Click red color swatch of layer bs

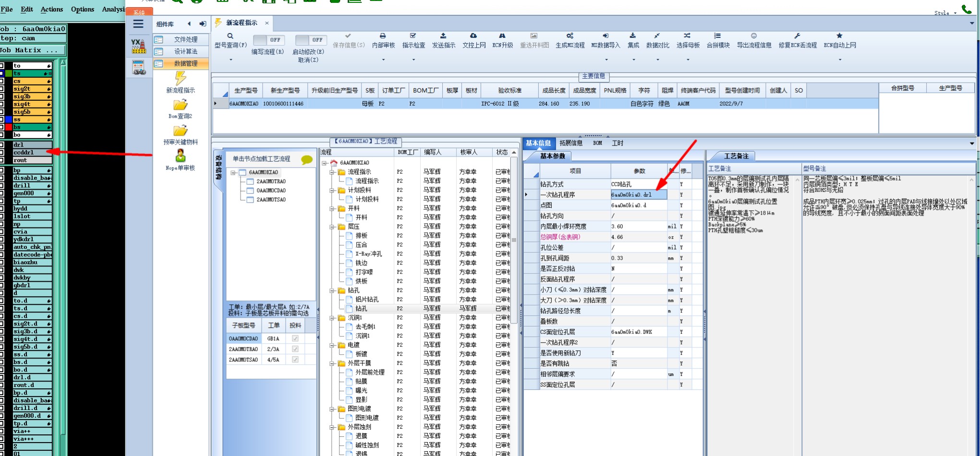[x=8, y=127]
